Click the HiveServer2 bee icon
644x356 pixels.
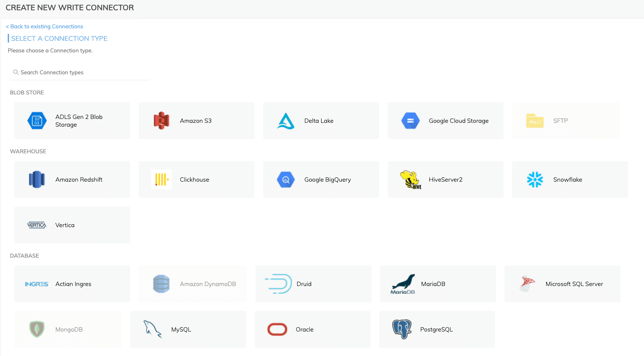coord(410,180)
